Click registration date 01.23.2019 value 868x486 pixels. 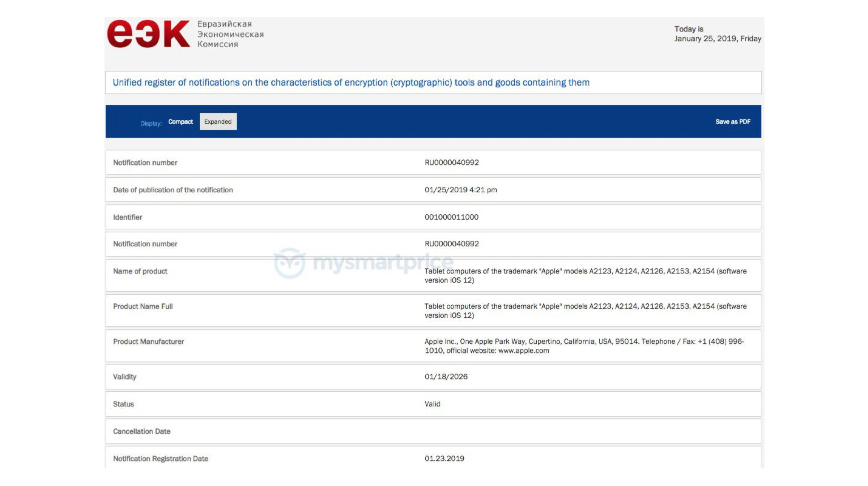click(x=444, y=459)
